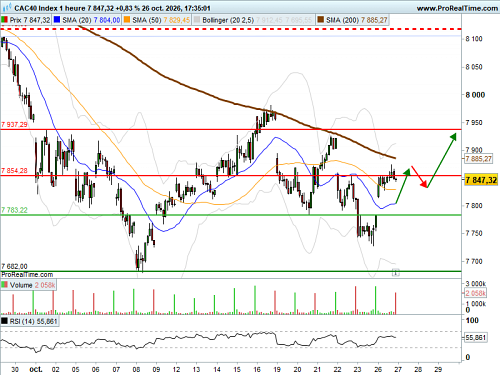Image resolution: width=500 pixels, height=375 pixels.
Task: Click the 7 800 price axis label
Action: [474, 206]
